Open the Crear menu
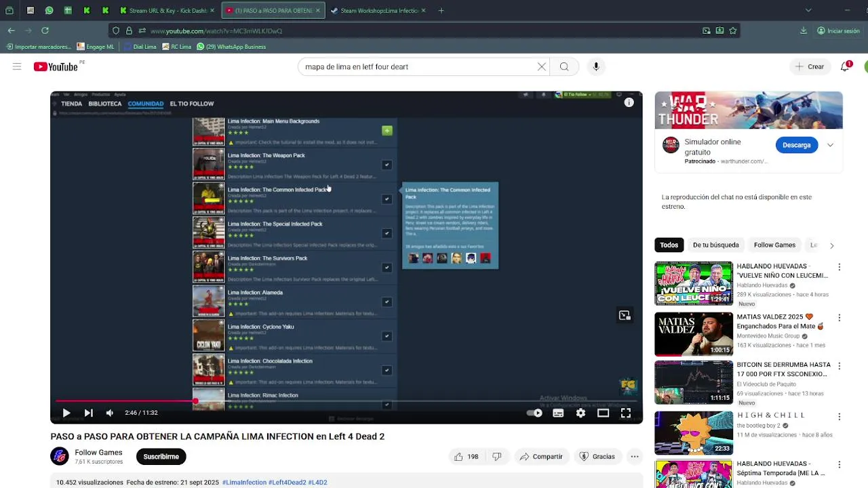The width and height of the screenshot is (868, 488). [x=810, y=66]
